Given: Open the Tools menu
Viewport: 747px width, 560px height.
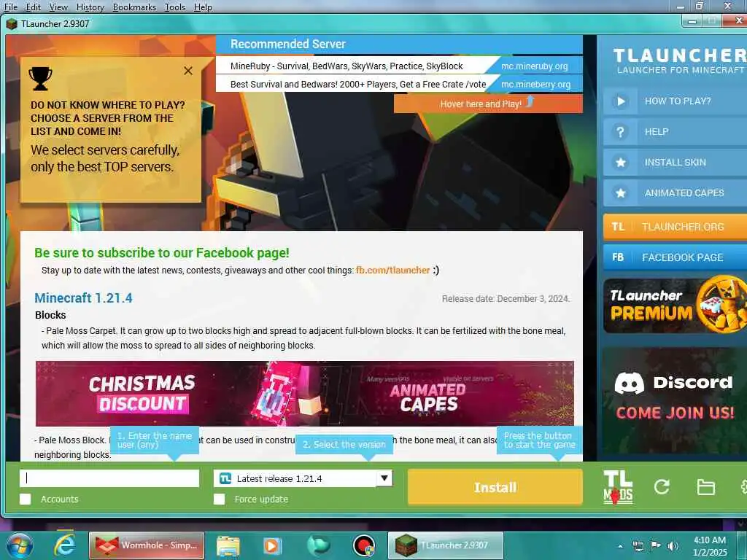Looking at the screenshot, I should tap(175, 7).
